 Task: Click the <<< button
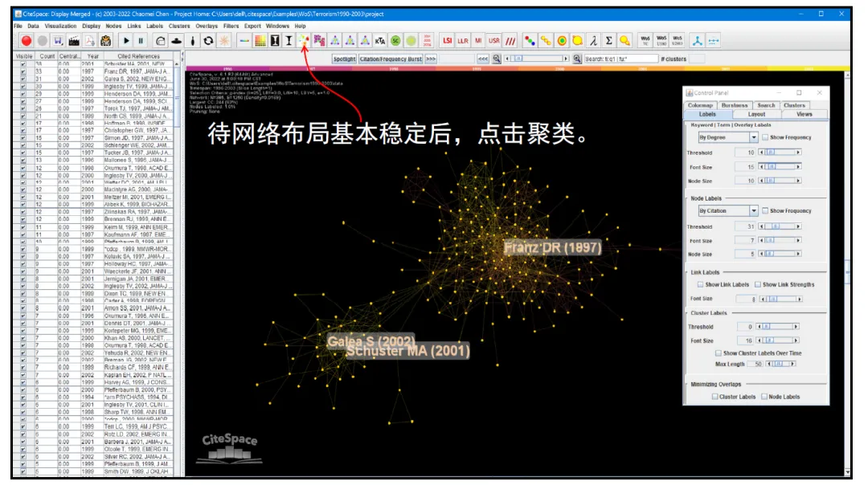point(483,59)
